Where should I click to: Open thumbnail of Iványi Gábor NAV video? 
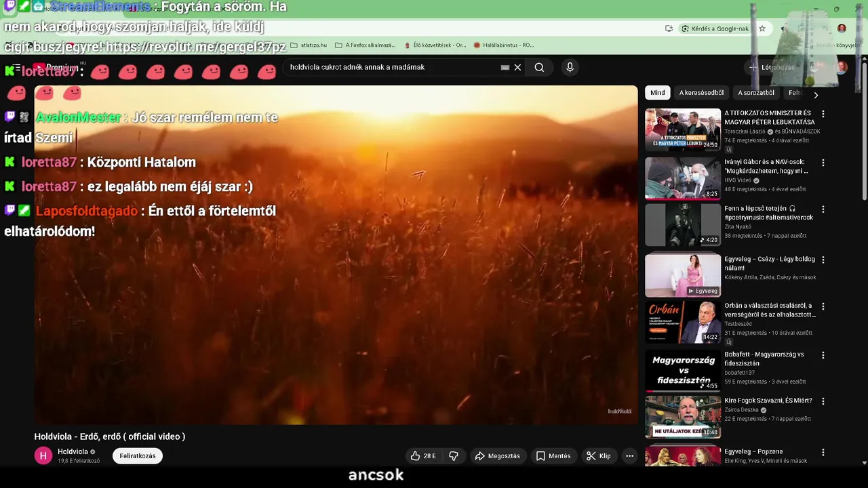click(683, 178)
